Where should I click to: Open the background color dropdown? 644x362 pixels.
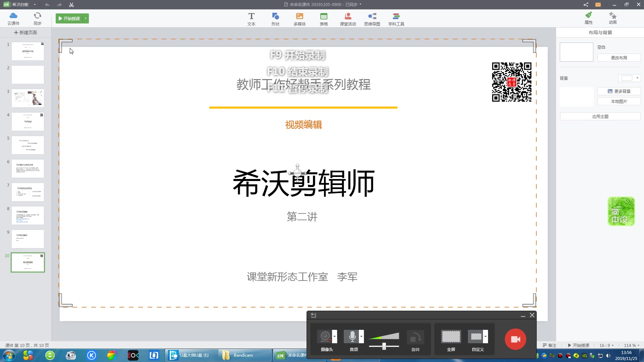pos(637,78)
